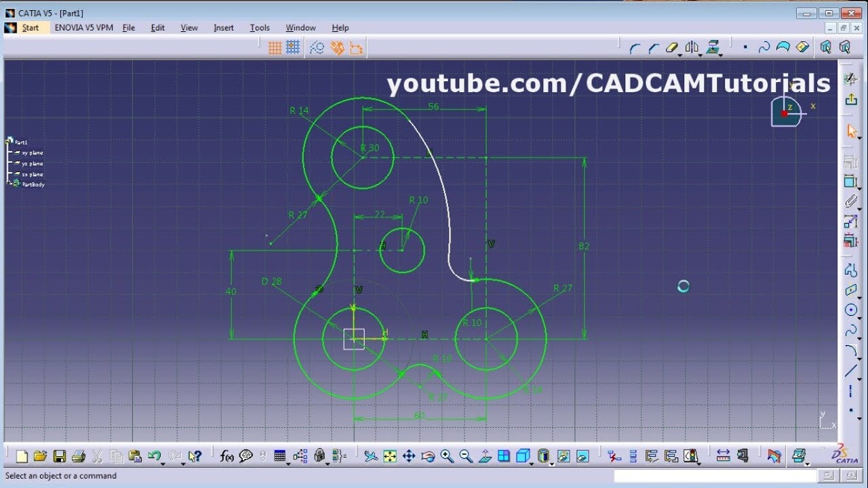This screenshot has width=868, height=488.
Task: Create a new document
Action: coord(22,456)
